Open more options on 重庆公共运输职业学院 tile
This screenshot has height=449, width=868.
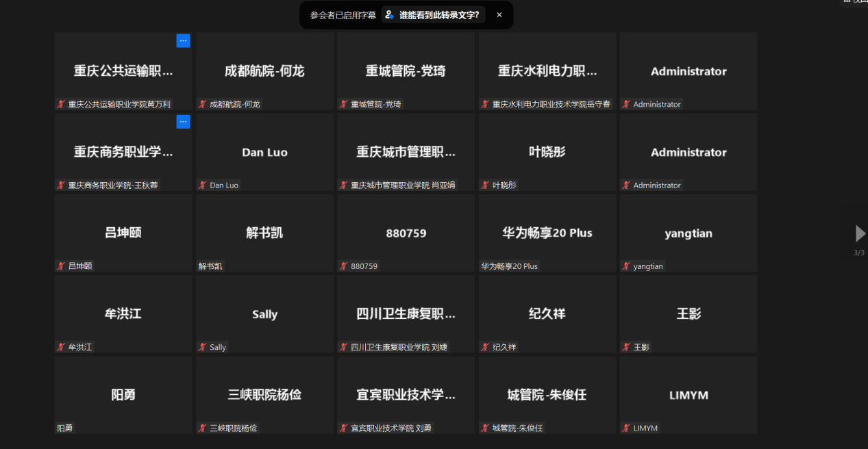pos(183,41)
